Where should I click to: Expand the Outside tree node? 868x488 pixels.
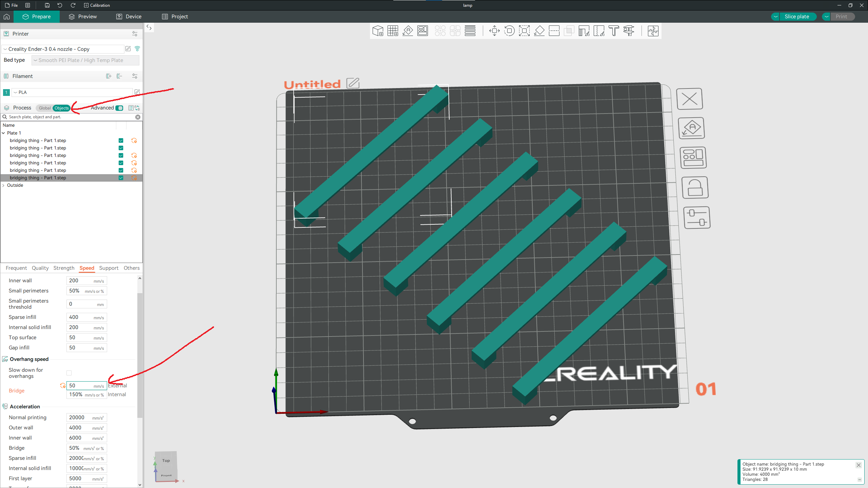pyautogui.click(x=3, y=185)
